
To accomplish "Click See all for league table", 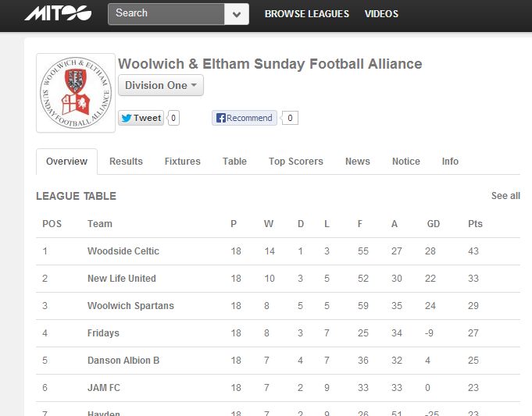I will coord(505,196).
